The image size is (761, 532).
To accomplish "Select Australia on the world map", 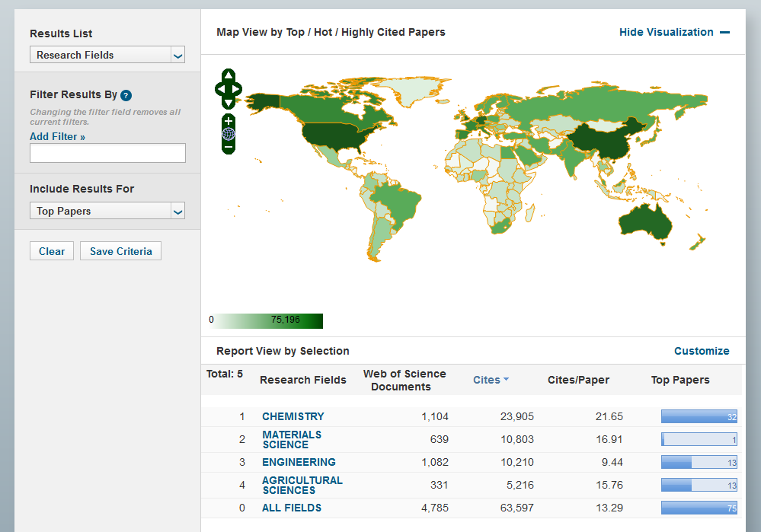I will (644, 221).
